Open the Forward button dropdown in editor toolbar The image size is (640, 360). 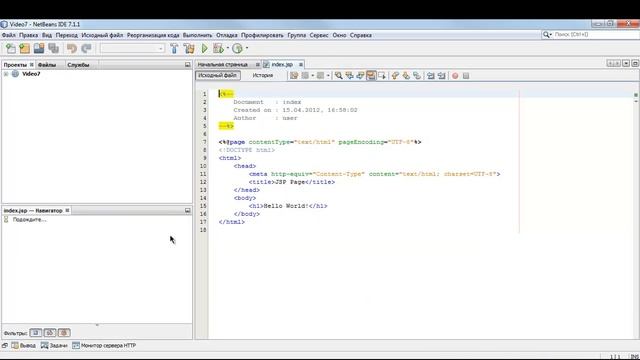[x=328, y=76]
